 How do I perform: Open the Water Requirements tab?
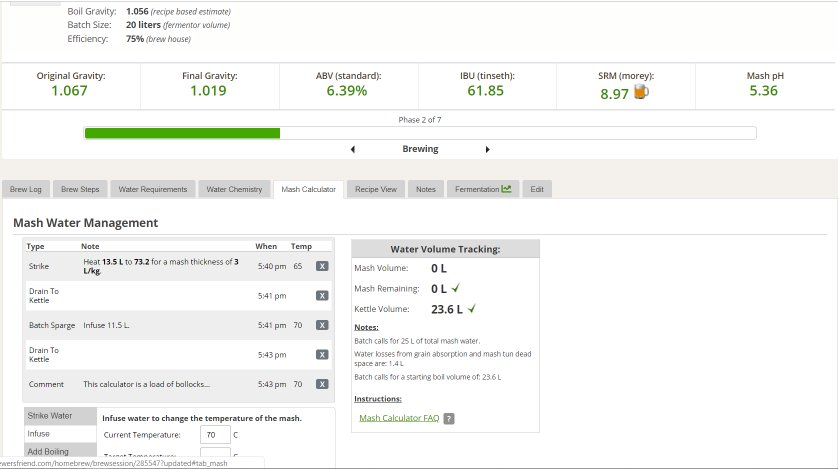[153, 189]
